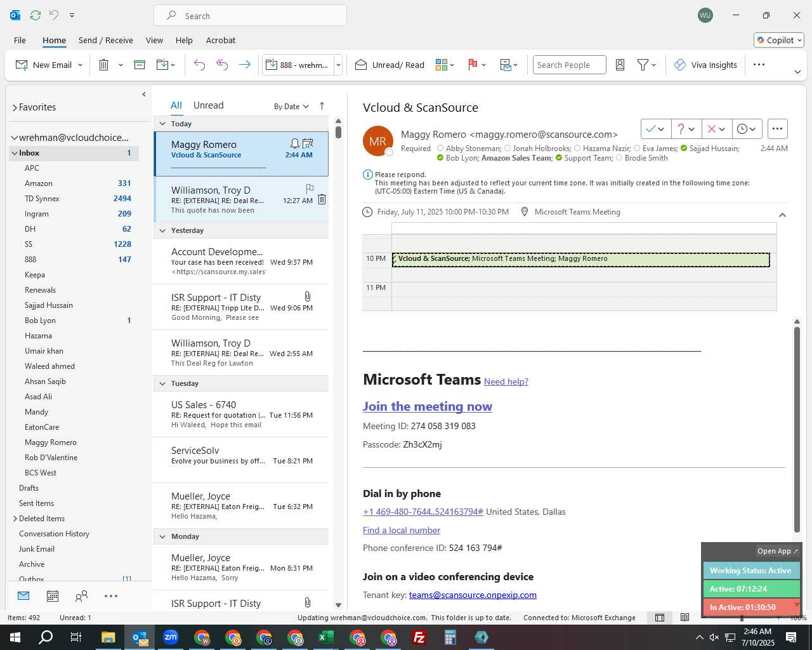Click the Sync send/receive icon in title bar
This screenshot has height=650, width=812.
click(x=36, y=15)
